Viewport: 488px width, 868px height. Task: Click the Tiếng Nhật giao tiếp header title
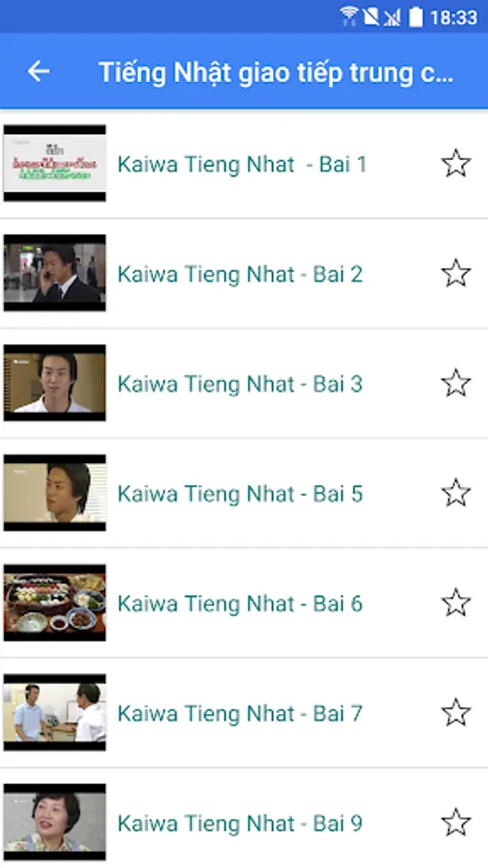[x=276, y=72]
